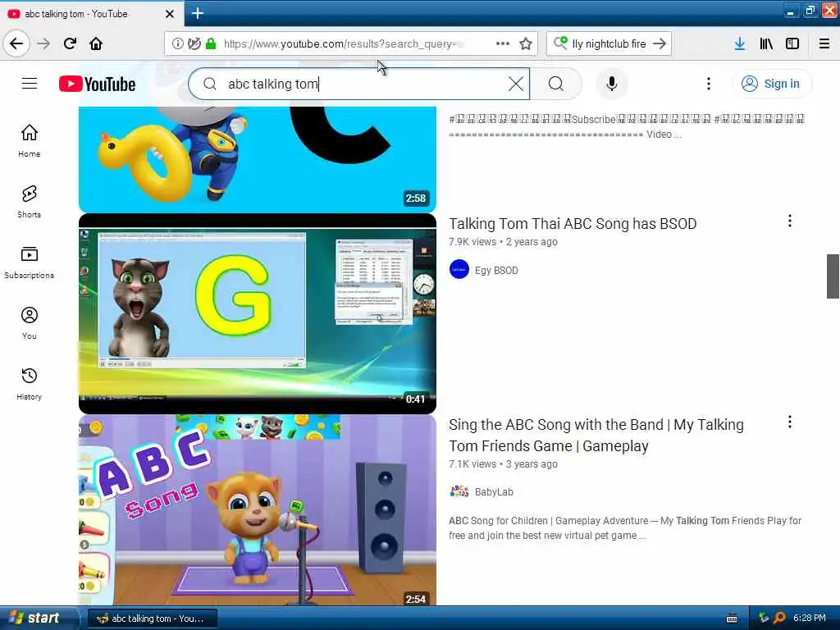This screenshot has width=840, height=630.
Task: Open the rubber duck 2:58 video thumbnail
Action: coord(257,159)
